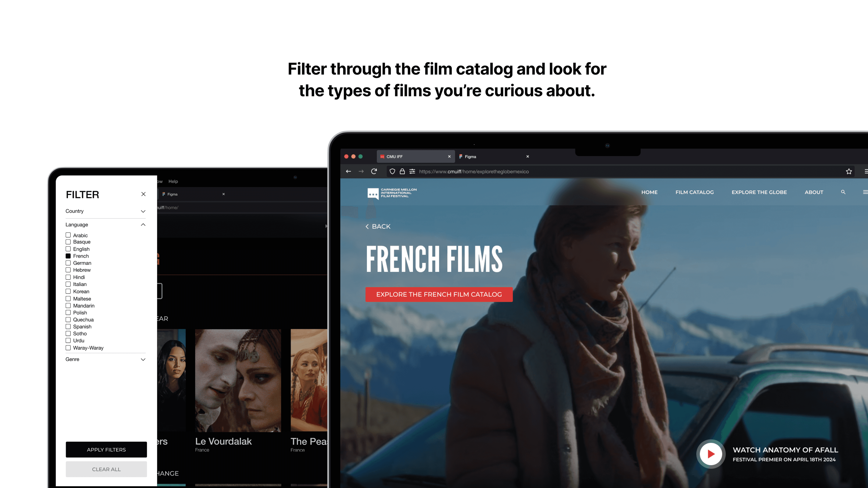Viewport: 868px width, 488px height.
Task: Open the site search magnifier icon
Action: click(843, 192)
